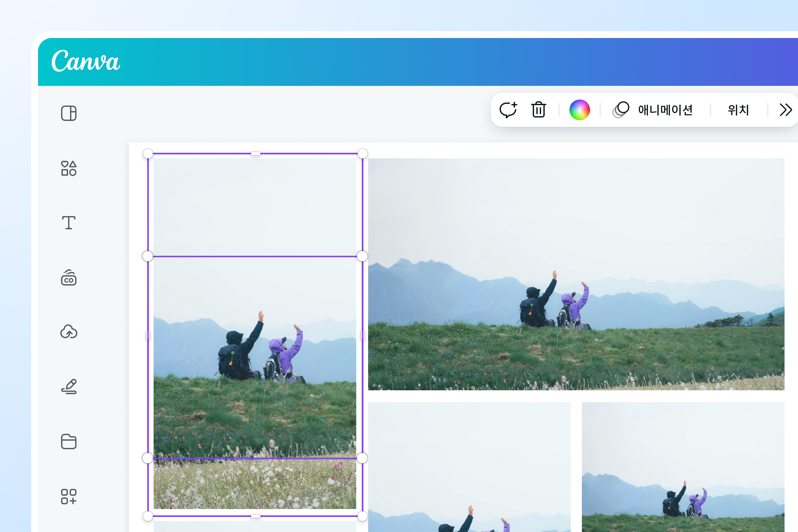The height and width of the screenshot is (532, 798).
Task: Select the tall portrait hikers photo
Action: click(x=255, y=333)
